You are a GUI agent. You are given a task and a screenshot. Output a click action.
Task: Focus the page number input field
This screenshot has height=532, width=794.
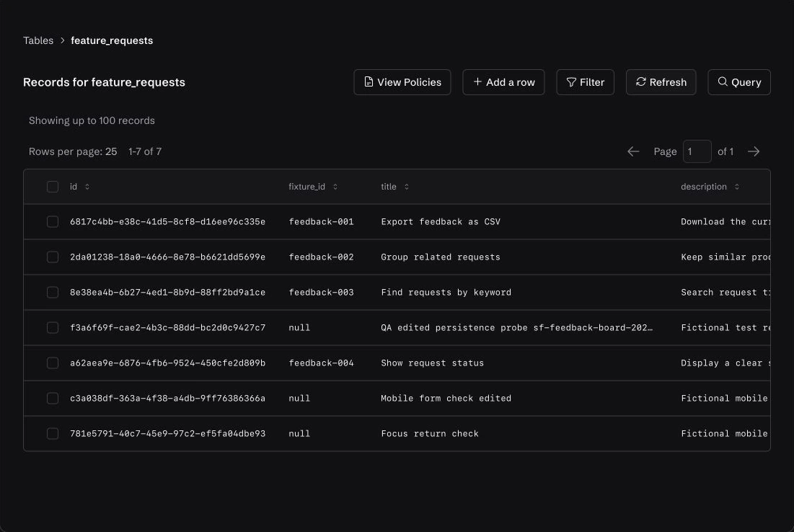click(x=697, y=151)
